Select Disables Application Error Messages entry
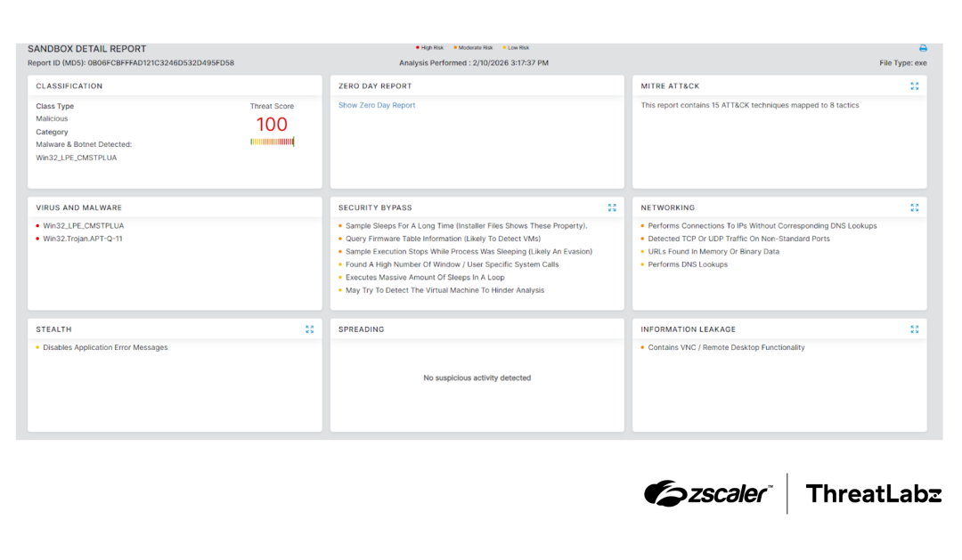962x560 pixels. tap(105, 347)
